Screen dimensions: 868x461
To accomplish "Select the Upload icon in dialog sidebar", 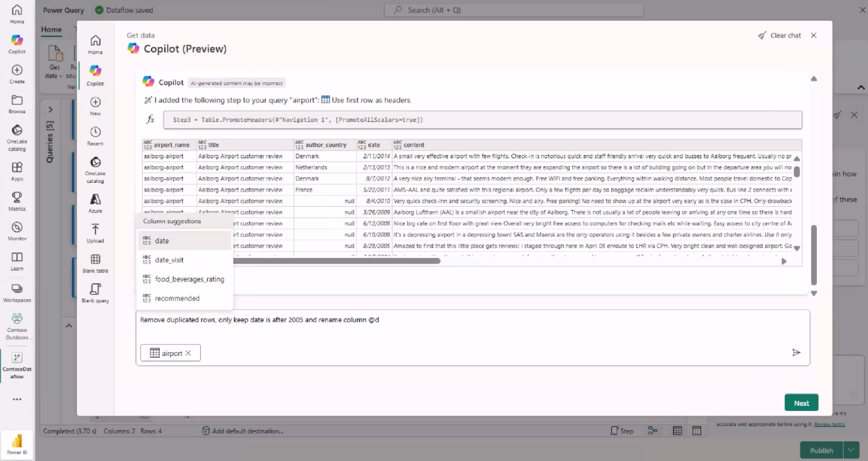I will (x=95, y=232).
